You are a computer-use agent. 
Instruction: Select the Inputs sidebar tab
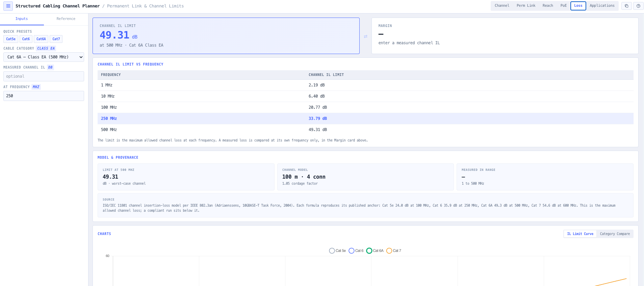point(22,19)
